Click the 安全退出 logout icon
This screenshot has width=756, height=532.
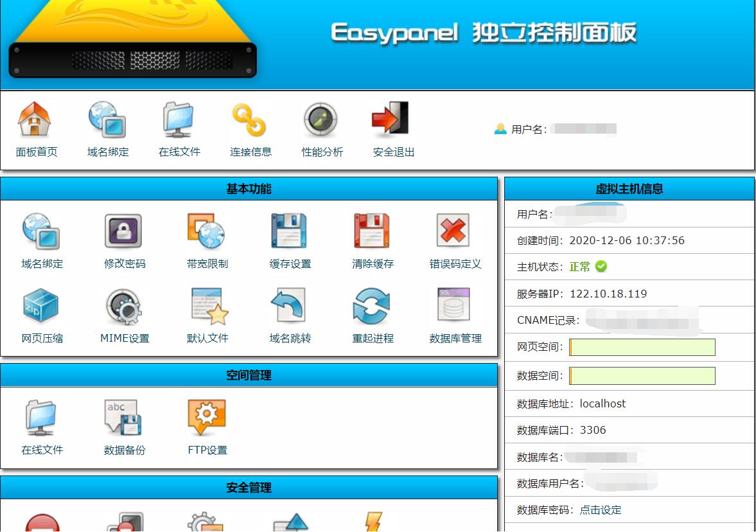pyautogui.click(x=391, y=119)
